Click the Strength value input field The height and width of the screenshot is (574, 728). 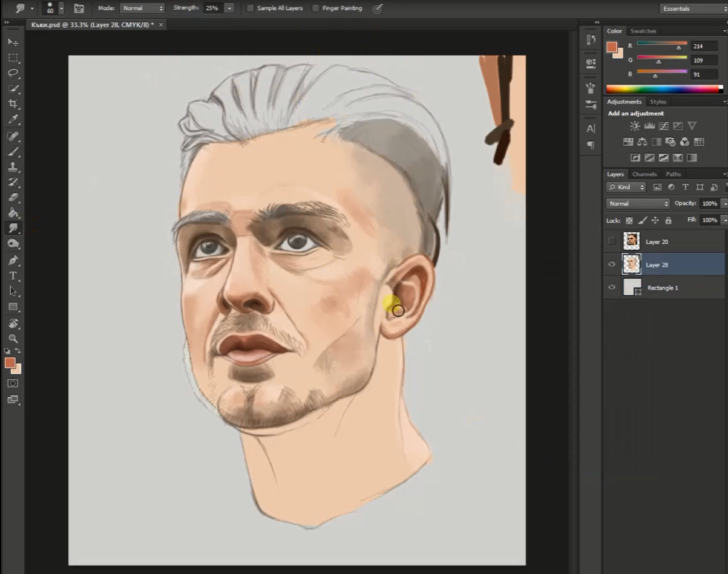click(212, 8)
